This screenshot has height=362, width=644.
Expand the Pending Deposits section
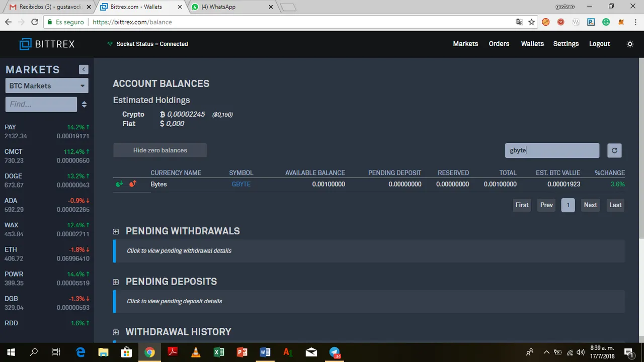(x=116, y=282)
